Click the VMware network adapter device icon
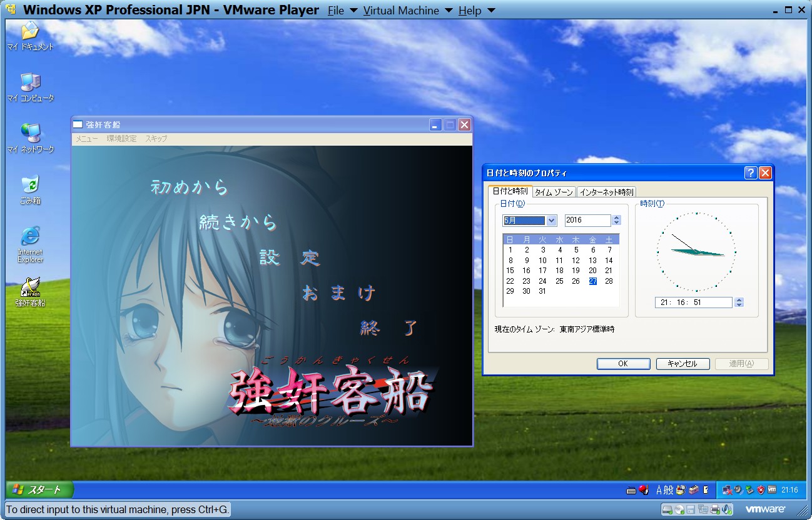The height and width of the screenshot is (520, 812). [703, 509]
